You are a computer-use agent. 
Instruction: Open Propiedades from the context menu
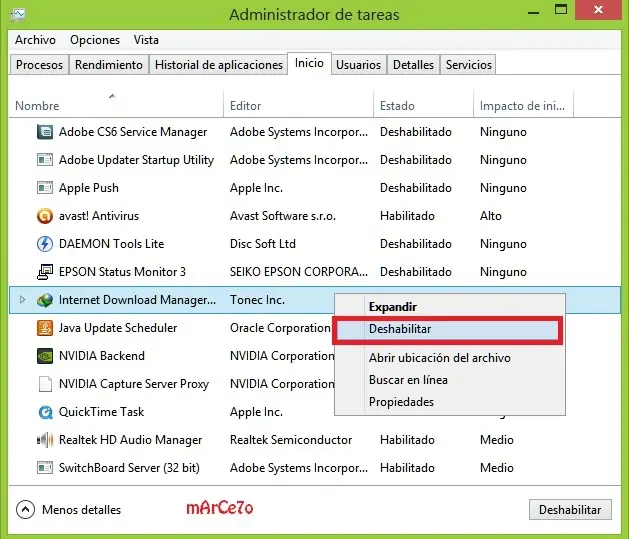pyautogui.click(x=450, y=402)
